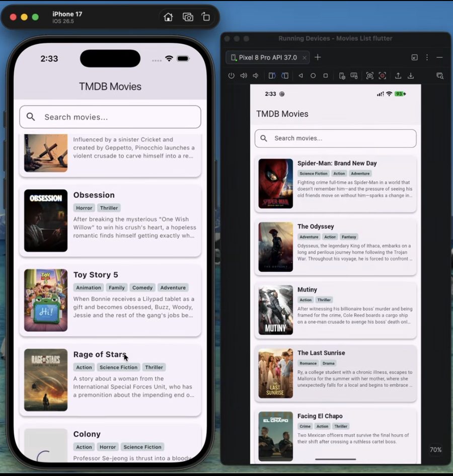Tap the Adventure tag under Spider-Man
453x476 pixels.
click(360, 174)
